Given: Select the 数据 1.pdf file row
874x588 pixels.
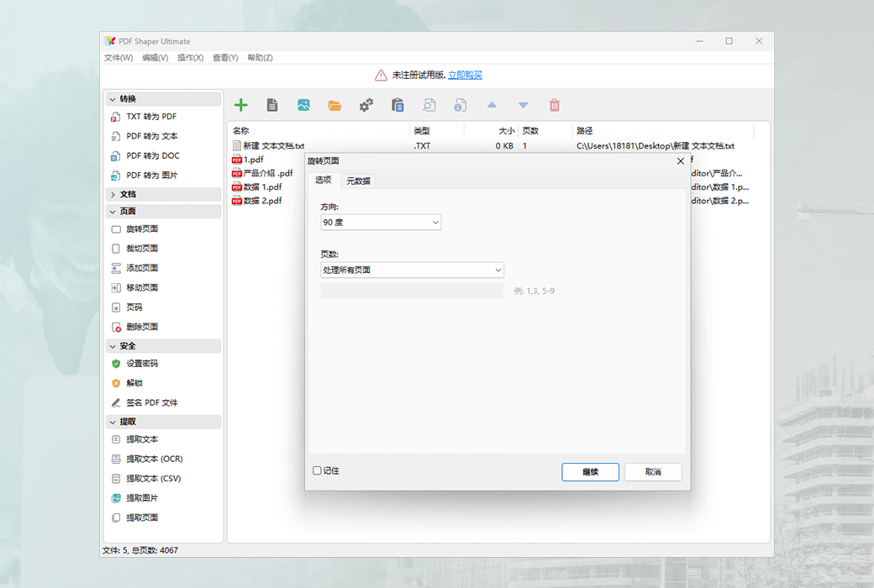Looking at the screenshot, I should [x=261, y=186].
